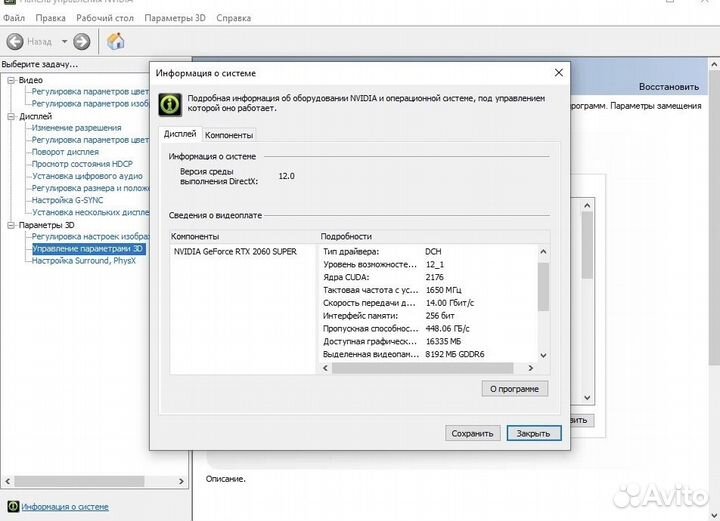Open the Информация о системе link
The height and width of the screenshot is (521, 720).
(65, 507)
